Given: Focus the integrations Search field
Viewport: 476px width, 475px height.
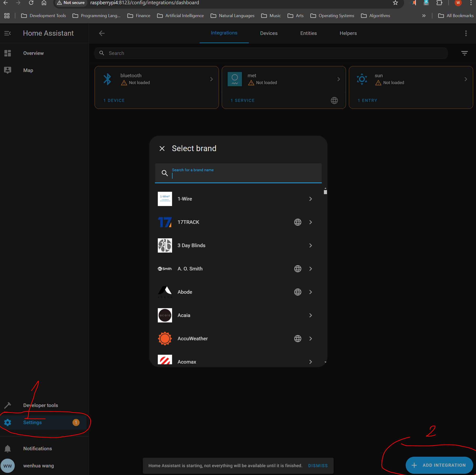Looking at the screenshot, I should click(271, 53).
